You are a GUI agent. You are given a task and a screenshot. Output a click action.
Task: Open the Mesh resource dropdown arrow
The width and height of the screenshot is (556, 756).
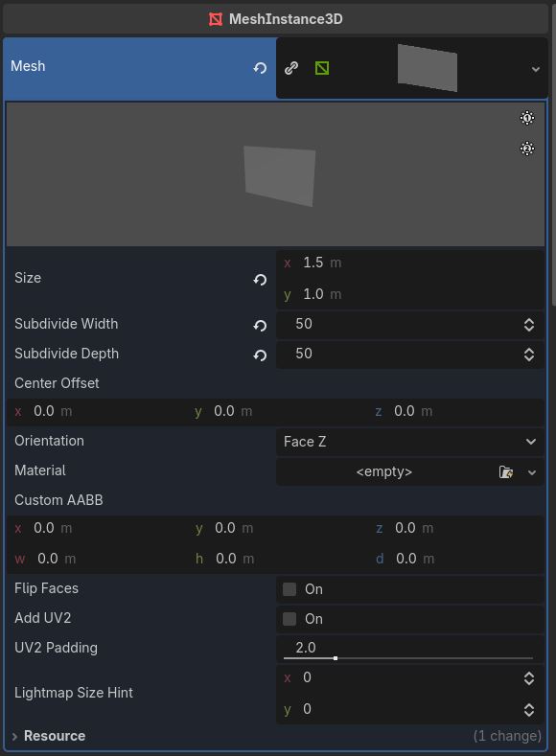coord(535,69)
